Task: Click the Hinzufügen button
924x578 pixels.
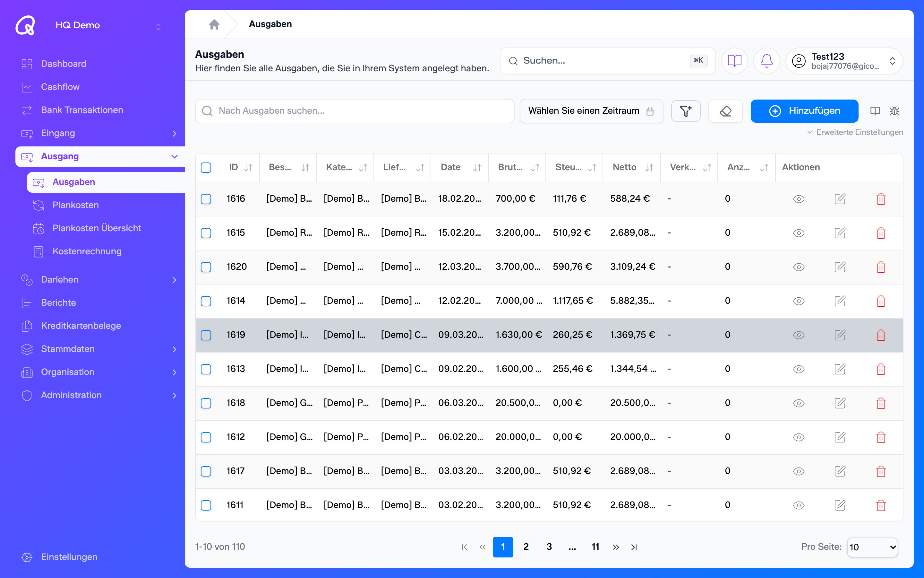Action: pos(804,111)
